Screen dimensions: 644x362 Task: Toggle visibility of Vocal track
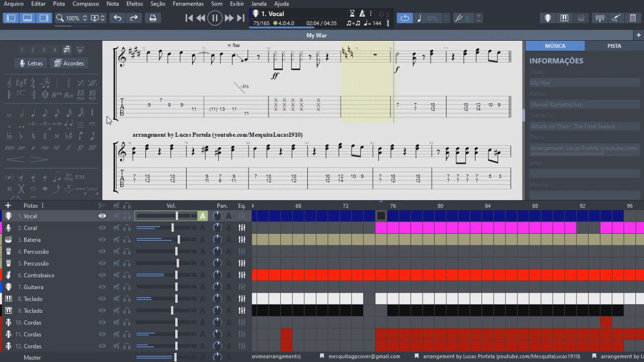click(x=102, y=216)
